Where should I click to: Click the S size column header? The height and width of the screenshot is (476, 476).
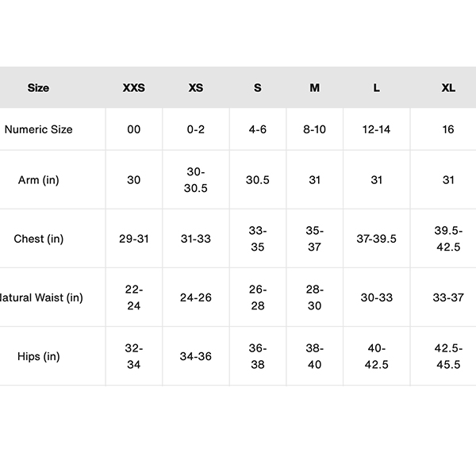click(x=258, y=88)
